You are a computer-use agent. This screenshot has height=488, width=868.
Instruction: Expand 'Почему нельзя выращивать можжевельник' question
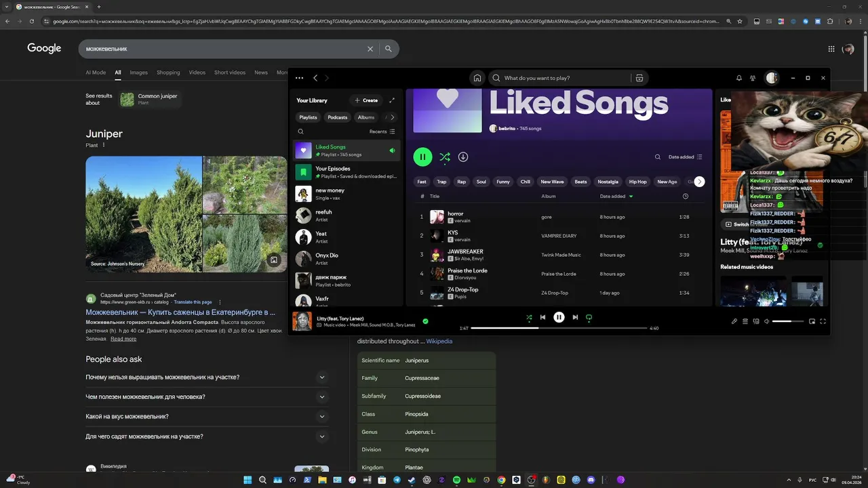click(x=207, y=378)
